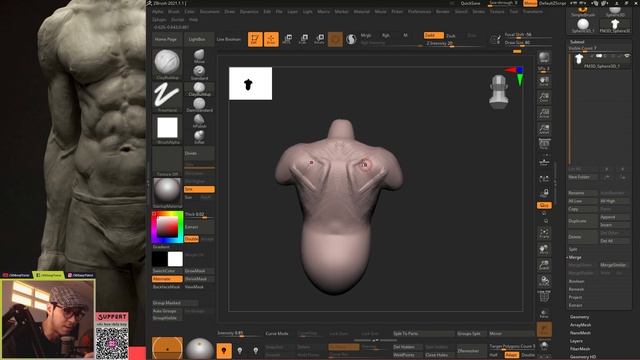Open the StartupMaterial picker

pyautogui.click(x=167, y=193)
